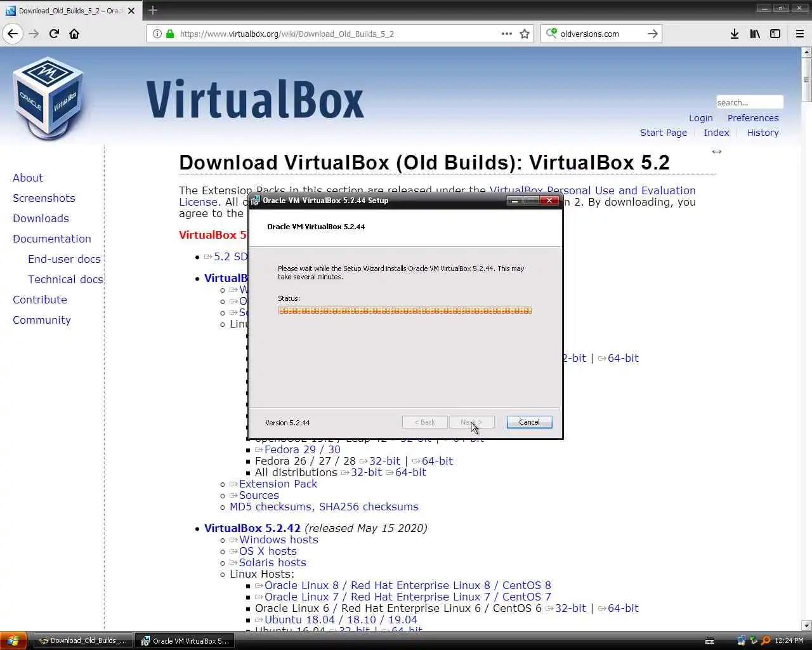Image resolution: width=812 pixels, height=650 pixels.
Task: Open the site information icon in address bar
Action: point(157,34)
